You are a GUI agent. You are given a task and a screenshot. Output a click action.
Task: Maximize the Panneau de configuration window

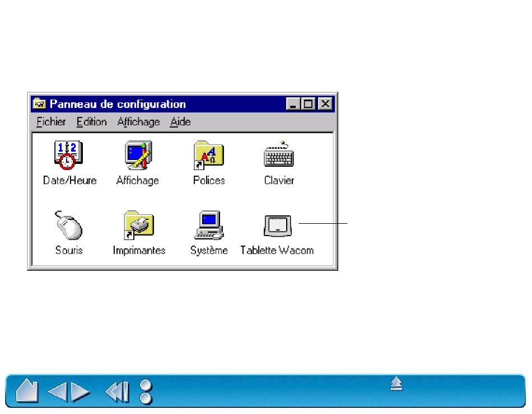click(x=308, y=103)
